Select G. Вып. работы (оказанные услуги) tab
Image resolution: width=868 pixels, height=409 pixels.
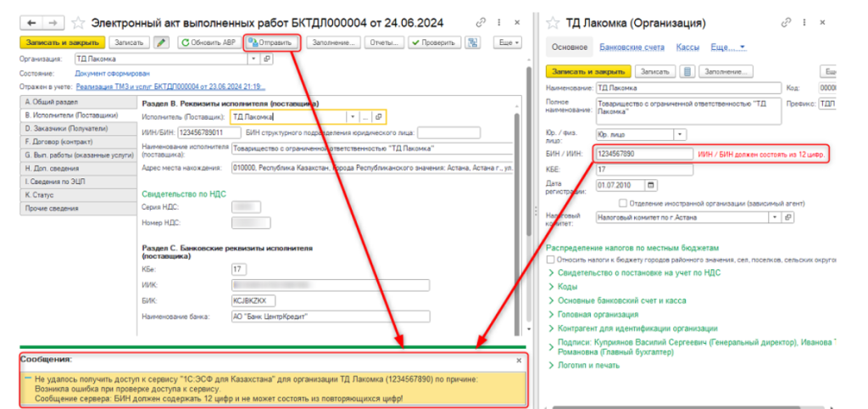[77, 155]
